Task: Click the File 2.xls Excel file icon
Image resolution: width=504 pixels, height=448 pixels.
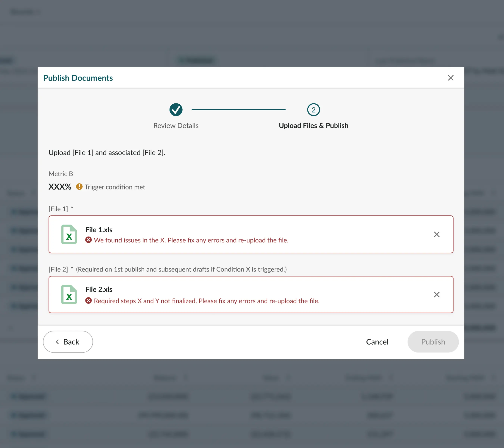Action: 69,294
